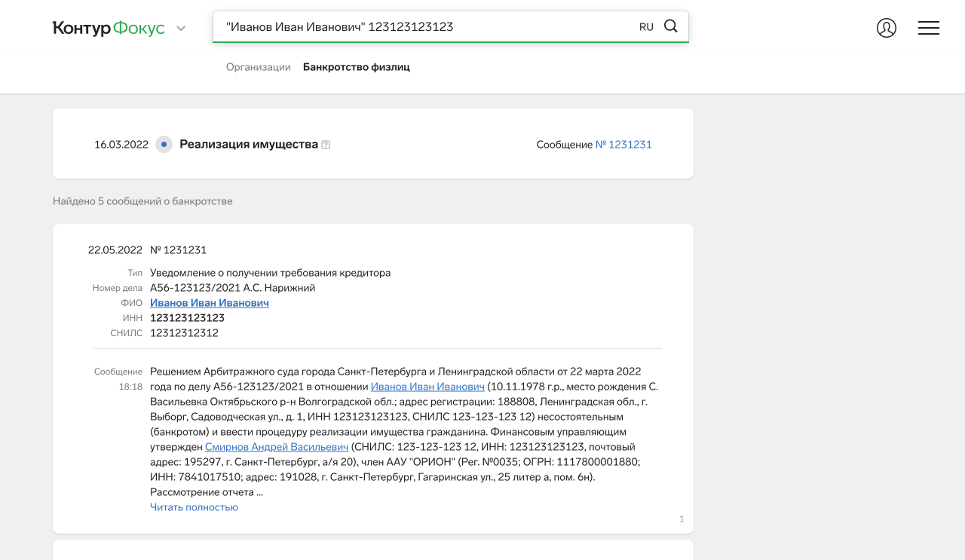Open the Смирнов Андрей Васильевич link
This screenshot has width=965, height=560.
point(277,447)
